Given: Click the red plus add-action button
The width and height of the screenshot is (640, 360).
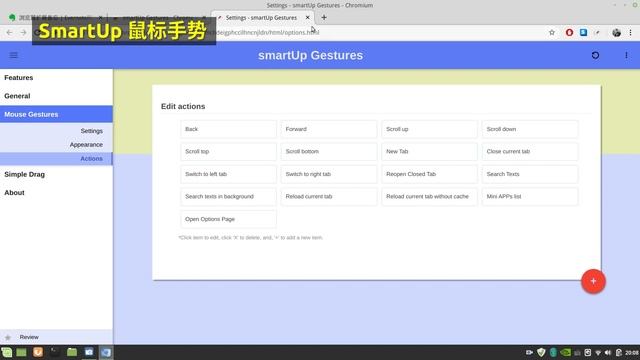Looking at the screenshot, I should 593,281.
